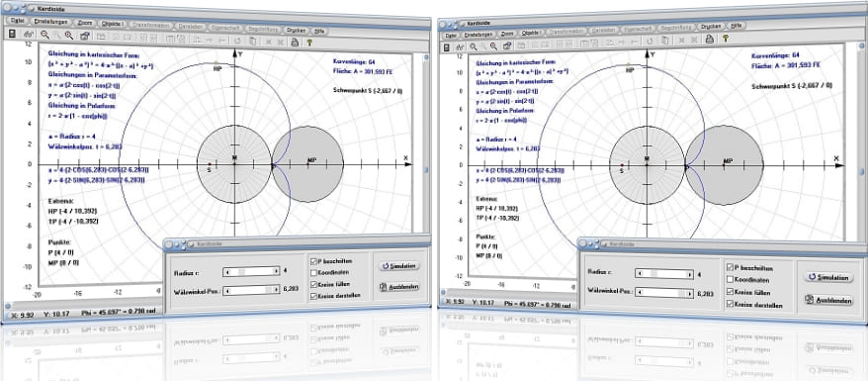Viewport: 868px width, 381px height.
Task: Start 'Simulation' button in the left dialog
Action: 398,266
